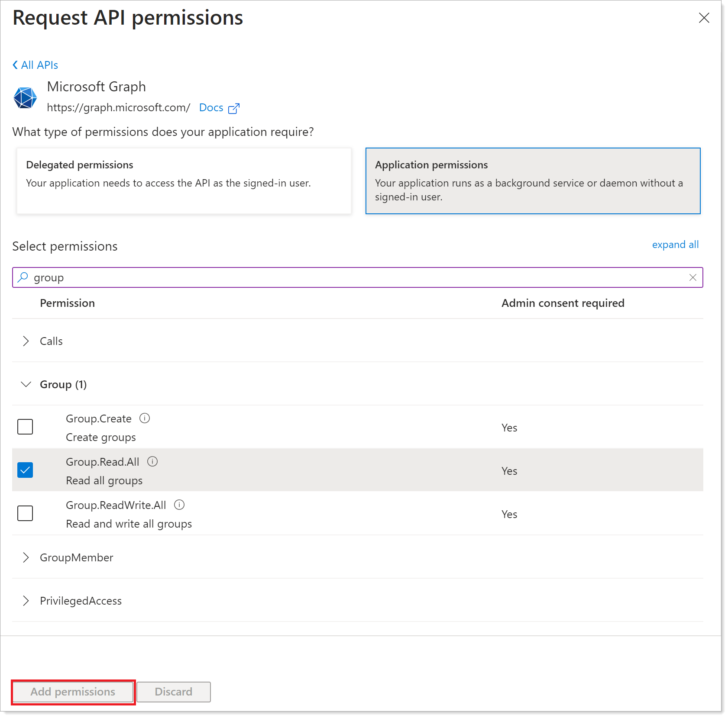
Task: Click the permissions search field containing group
Action: tap(357, 277)
